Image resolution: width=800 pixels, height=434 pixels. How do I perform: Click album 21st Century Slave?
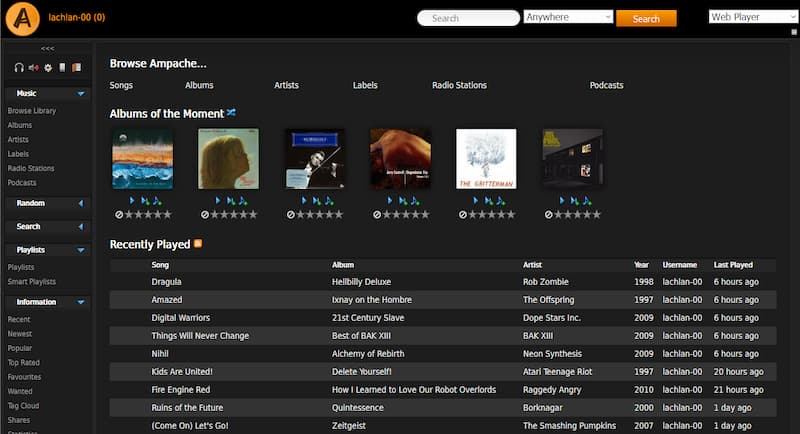click(368, 318)
